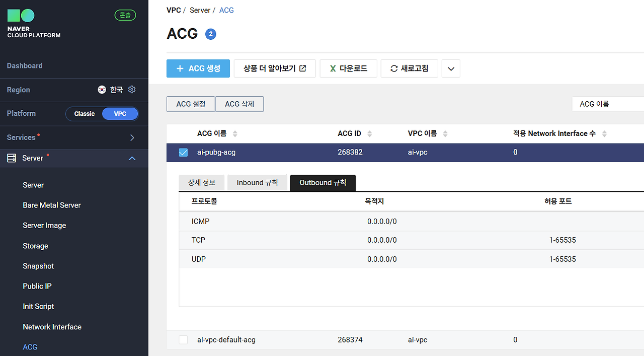644x356 pixels.
Task: Switch to the Inbound 규칙 tab
Action: pyautogui.click(x=257, y=182)
